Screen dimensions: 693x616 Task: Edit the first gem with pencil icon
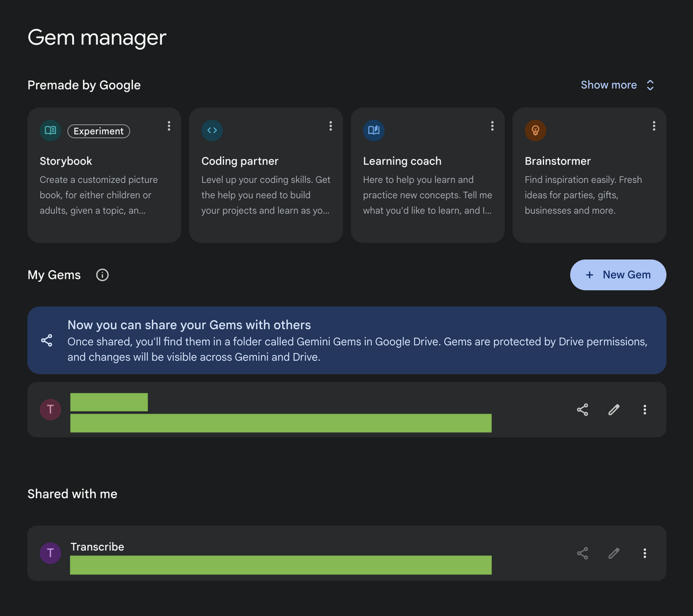click(614, 410)
